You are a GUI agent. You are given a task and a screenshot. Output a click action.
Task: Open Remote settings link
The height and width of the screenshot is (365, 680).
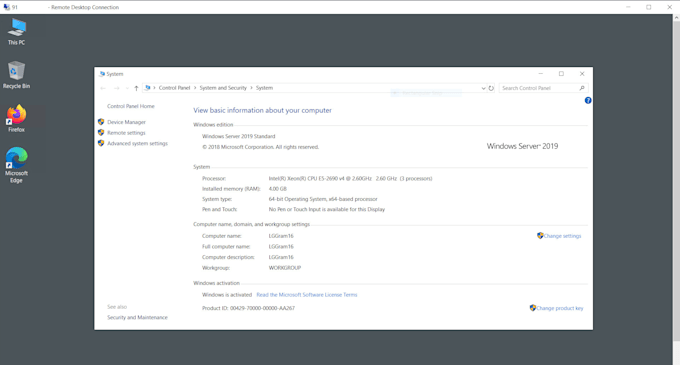click(126, 133)
